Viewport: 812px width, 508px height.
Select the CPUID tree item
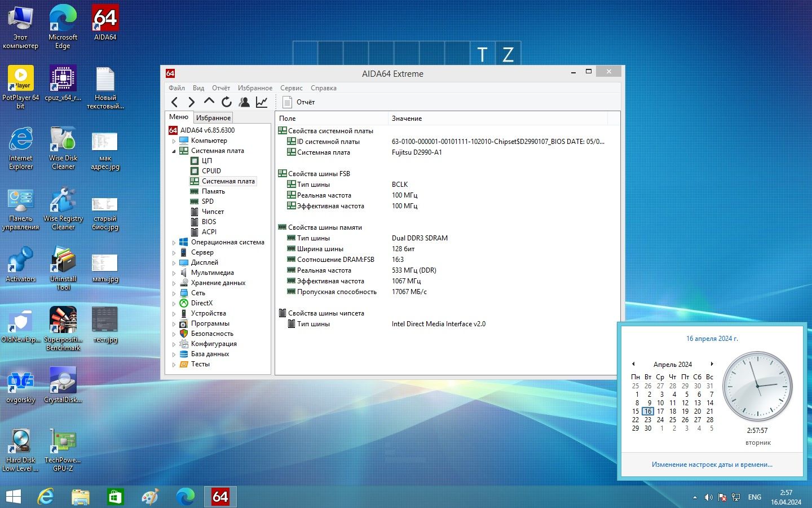pyautogui.click(x=211, y=171)
